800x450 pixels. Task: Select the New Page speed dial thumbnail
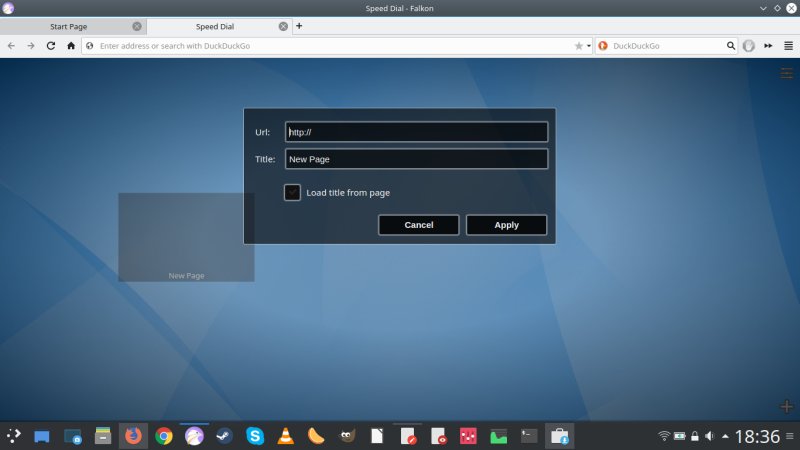(186, 237)
